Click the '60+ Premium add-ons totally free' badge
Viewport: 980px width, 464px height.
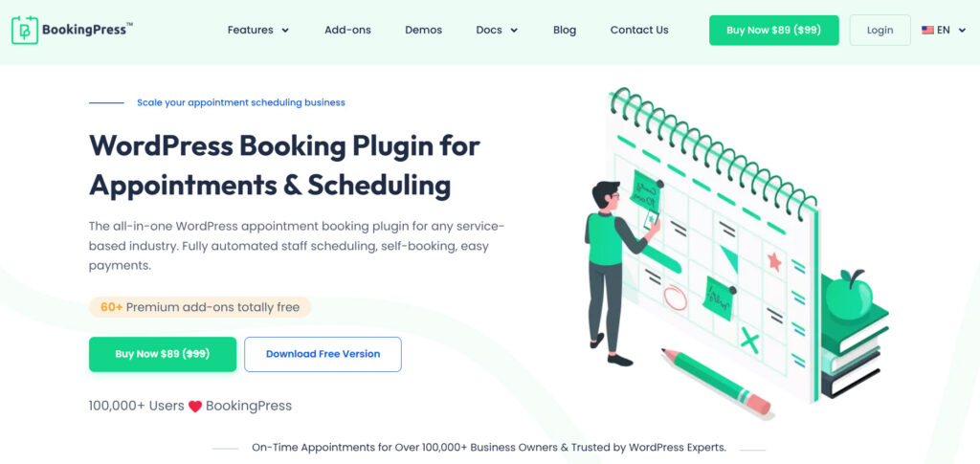[200, 307]
